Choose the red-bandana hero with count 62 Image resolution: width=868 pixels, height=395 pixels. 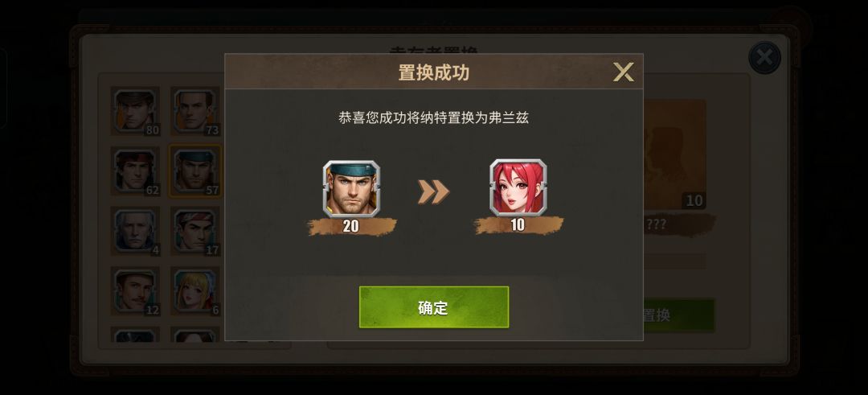tap(135, 171)
